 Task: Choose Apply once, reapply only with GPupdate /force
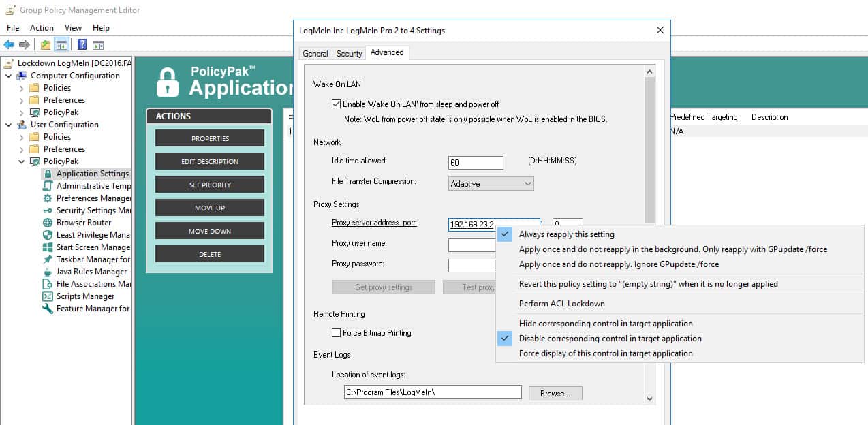pos(680,249)
